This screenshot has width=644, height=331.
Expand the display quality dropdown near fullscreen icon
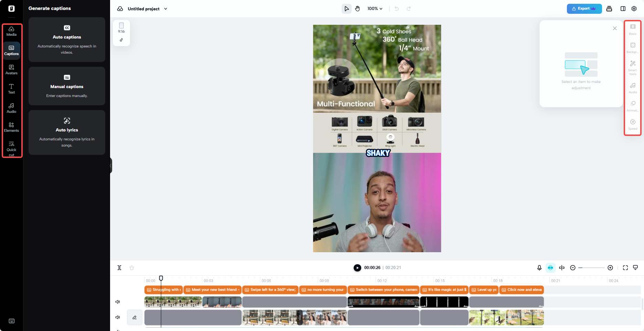(635, 268)
